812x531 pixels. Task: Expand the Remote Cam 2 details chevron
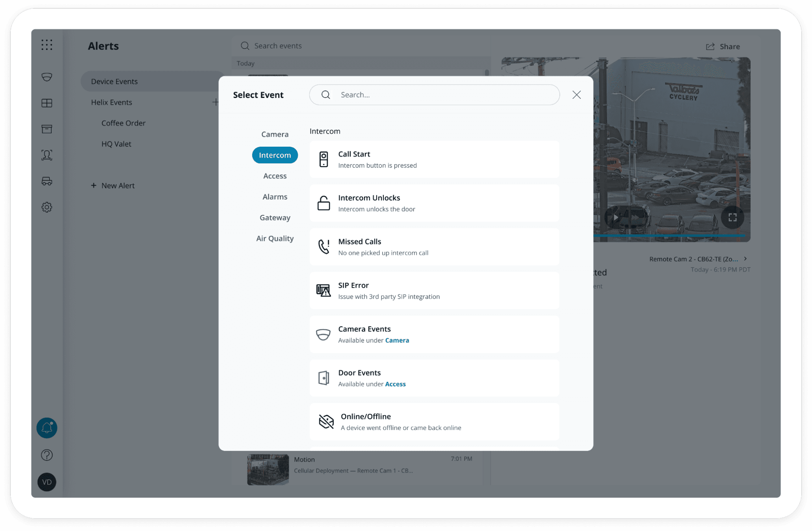click(746, 258)
